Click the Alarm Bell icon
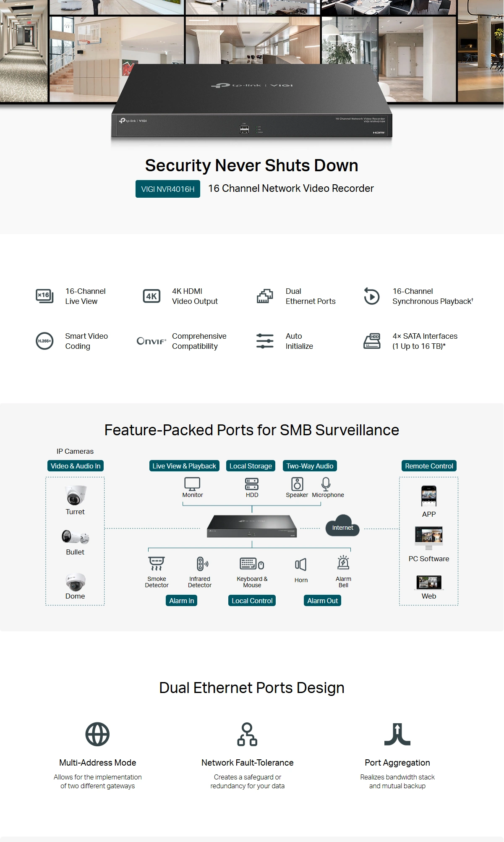 click(x=343, y=562)
